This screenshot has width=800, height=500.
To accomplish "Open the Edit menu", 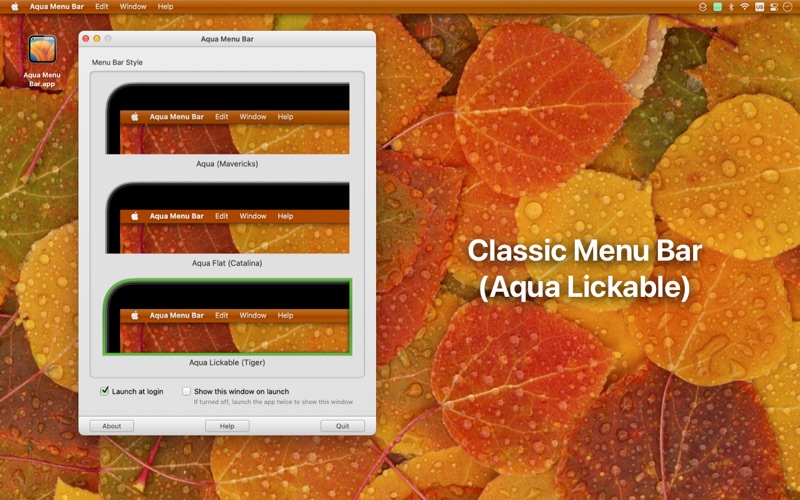I will (x=102, y=7).
